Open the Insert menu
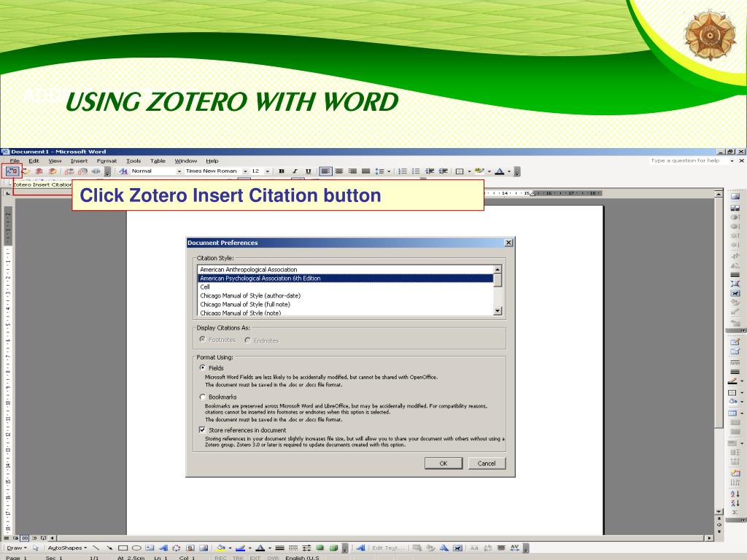This screenshot has width=747, height=560. (x=79, y=161)
